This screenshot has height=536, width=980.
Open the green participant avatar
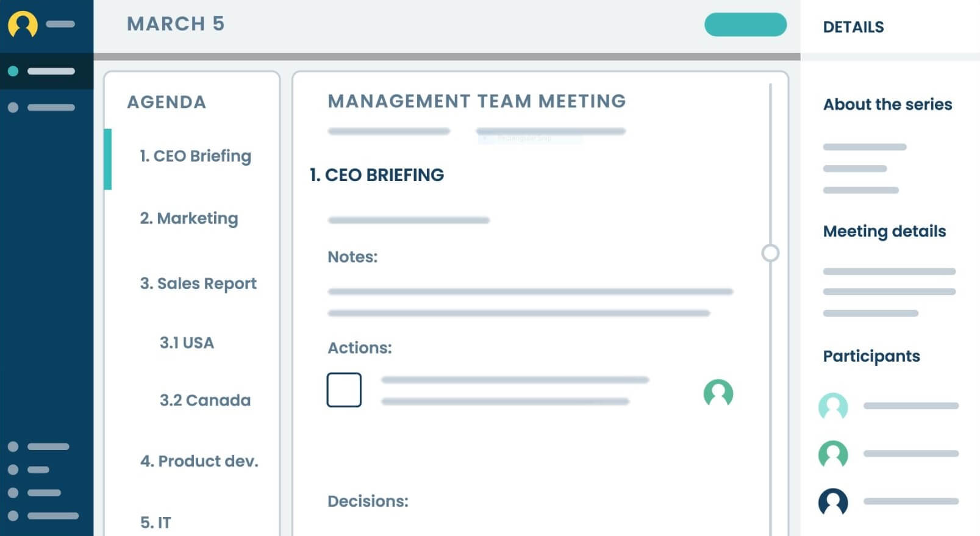tap(832, 454)
